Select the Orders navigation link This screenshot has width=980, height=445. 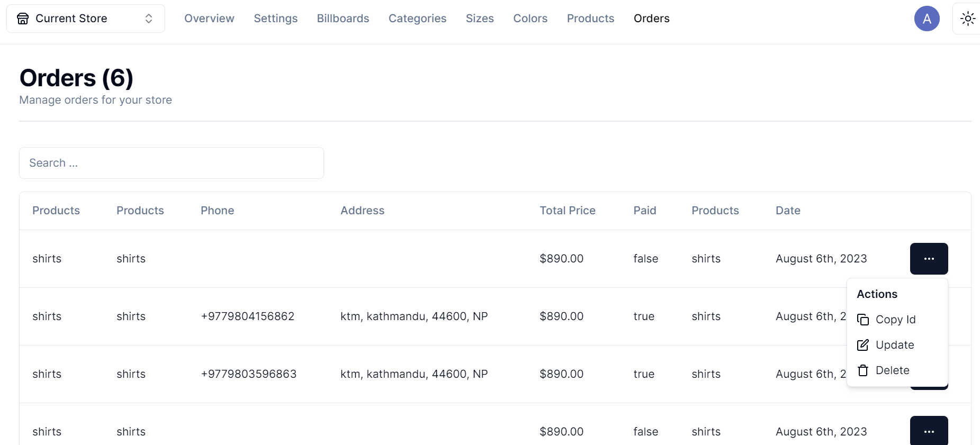(651, 19)
